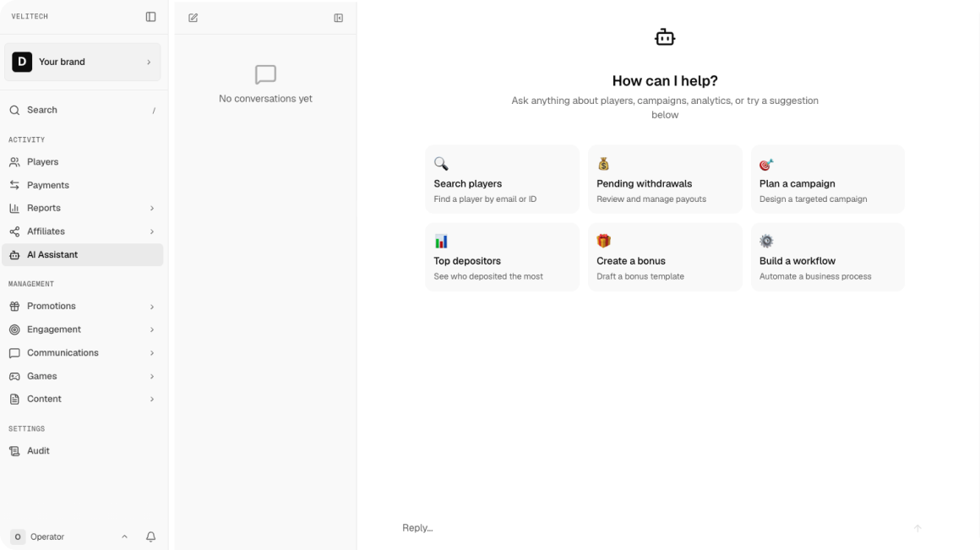Collapse the main sidebar panel icon
The image size is (980, 550).
[150, 17]
